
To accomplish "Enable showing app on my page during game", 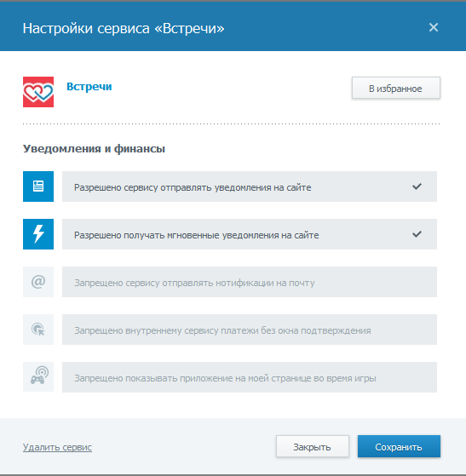I will 250,377.
